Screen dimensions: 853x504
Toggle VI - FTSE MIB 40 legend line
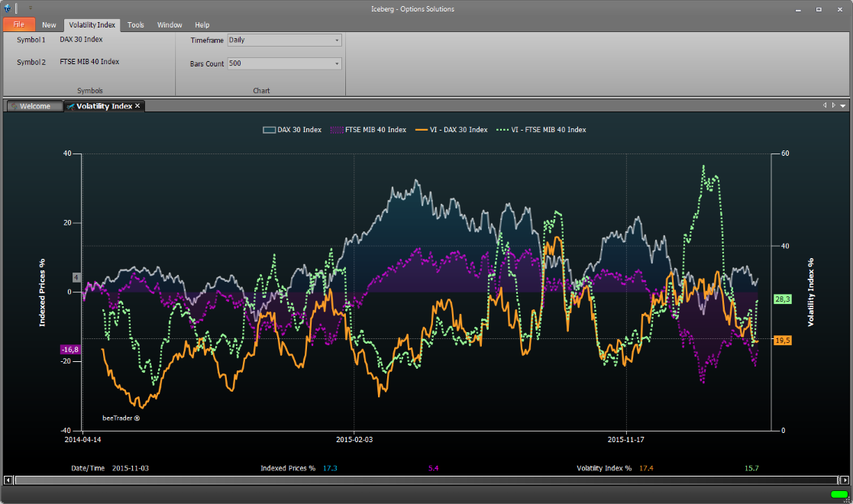[541, 130]
